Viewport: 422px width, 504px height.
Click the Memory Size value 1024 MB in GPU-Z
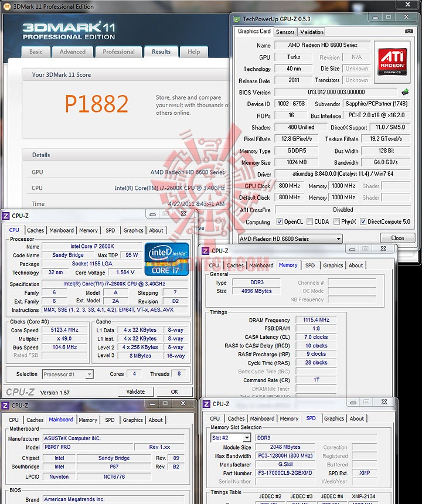coord(297,162)
